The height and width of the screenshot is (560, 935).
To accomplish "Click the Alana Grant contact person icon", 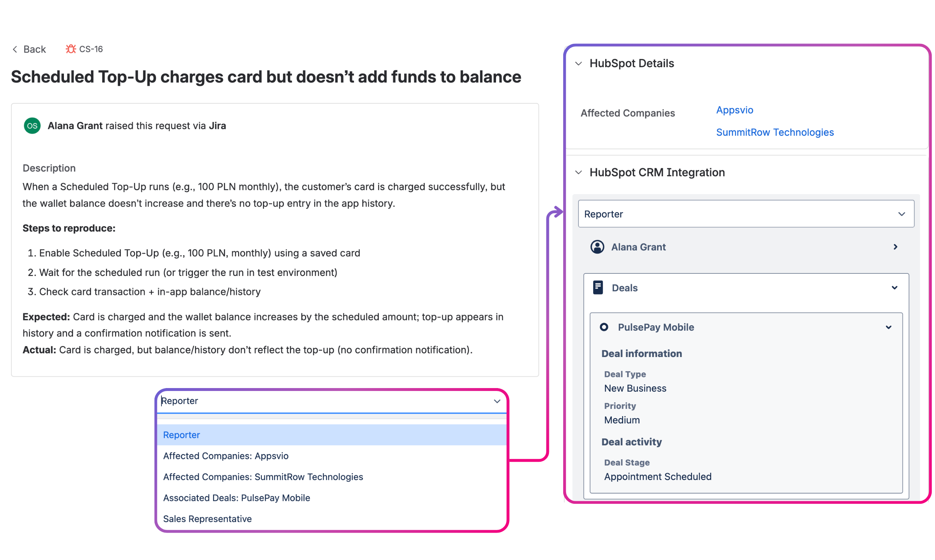I will coord(597,247).
